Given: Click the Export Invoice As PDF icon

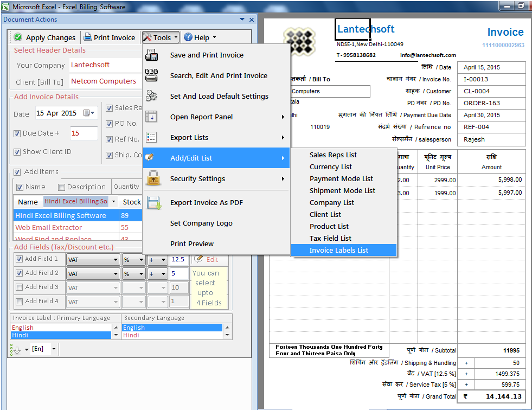Looking at the screenshot, I should 154,203.
